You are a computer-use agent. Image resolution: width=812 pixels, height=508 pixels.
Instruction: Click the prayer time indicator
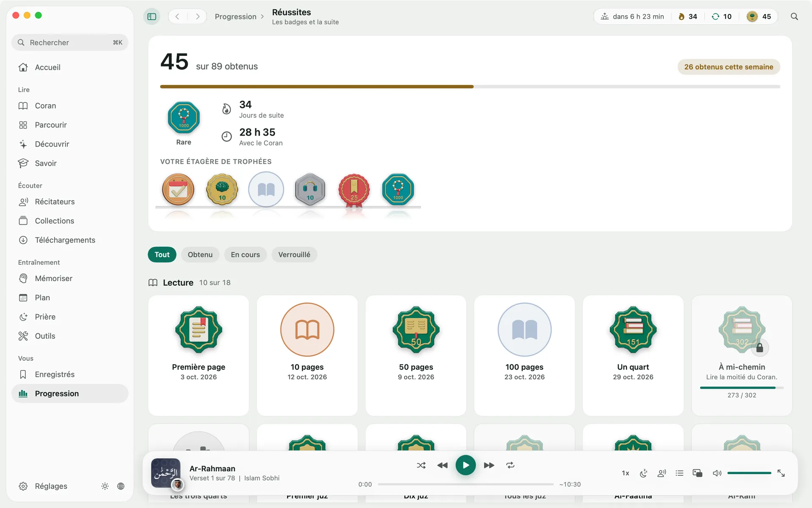click(632, 17)
